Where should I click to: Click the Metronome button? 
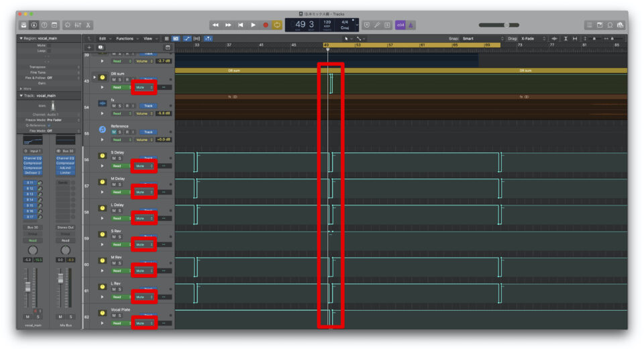[x=411, y=25]
